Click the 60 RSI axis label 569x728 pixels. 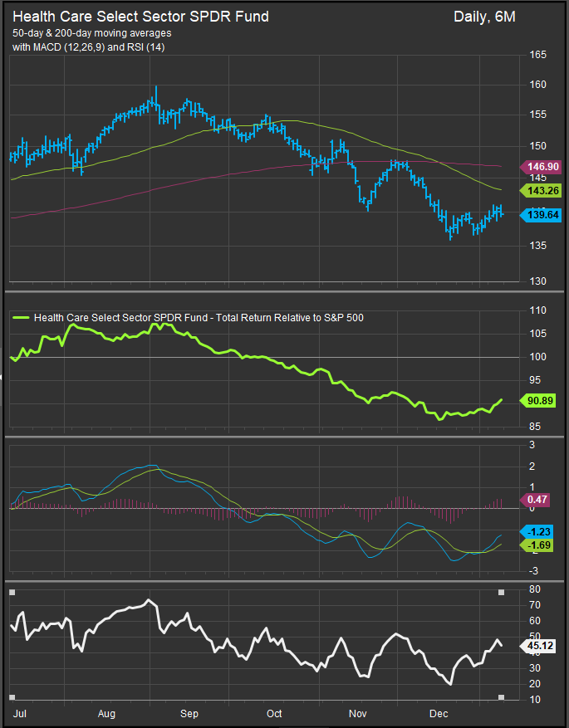[535, 621]
